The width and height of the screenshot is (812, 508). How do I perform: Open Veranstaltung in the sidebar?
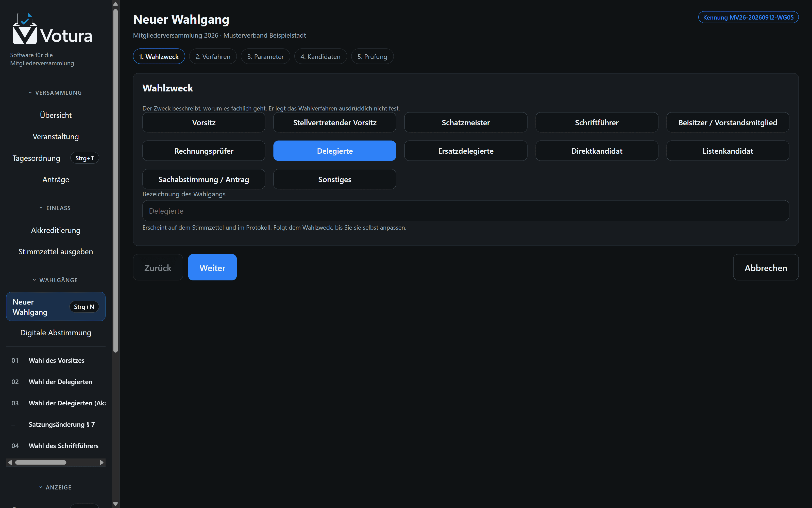pos(56,137)
